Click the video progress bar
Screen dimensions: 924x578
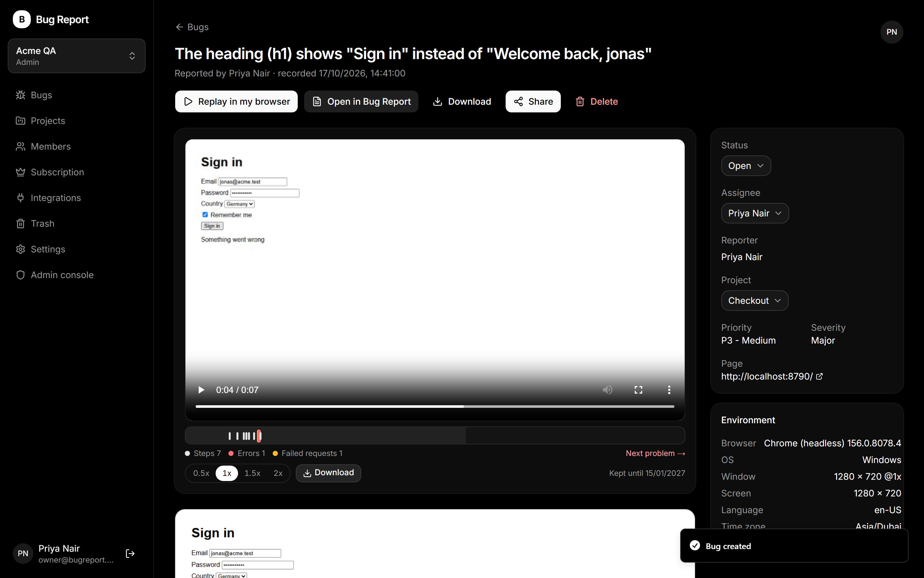[x=435, y=406]
